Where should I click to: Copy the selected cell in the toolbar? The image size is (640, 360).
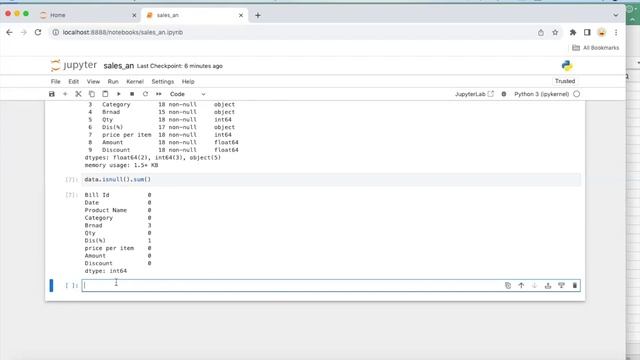pyautogui.click(x=92, y=94)
